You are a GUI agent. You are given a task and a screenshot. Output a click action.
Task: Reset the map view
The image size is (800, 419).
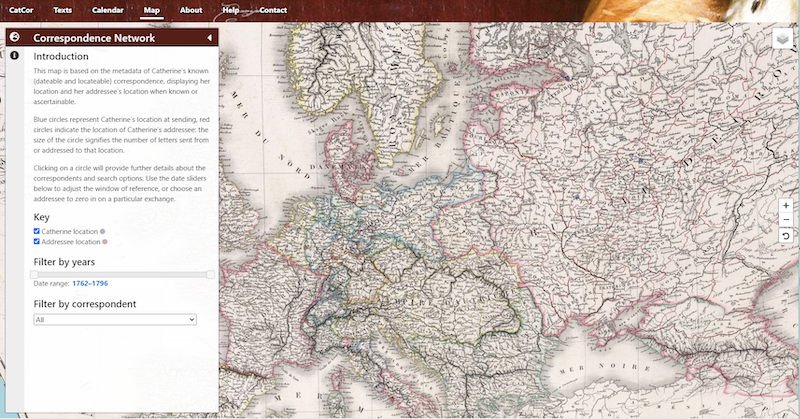click(x=786, y=236)
